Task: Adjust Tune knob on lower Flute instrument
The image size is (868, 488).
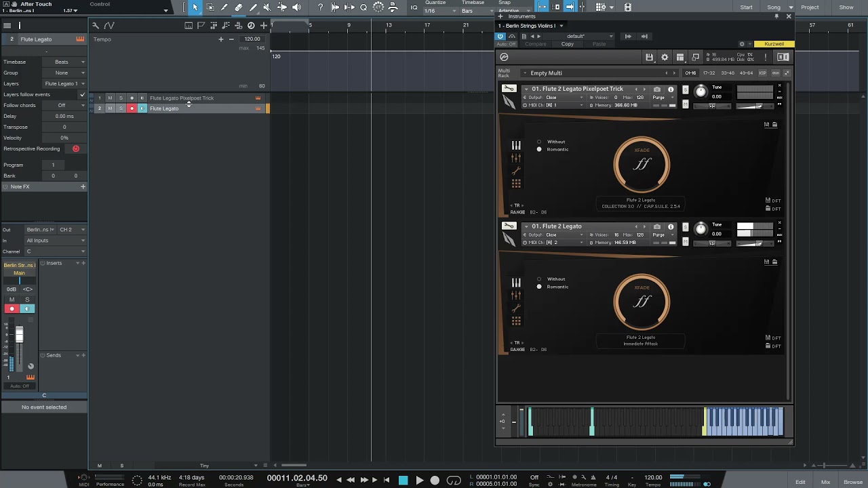Action: pos(701,229)
